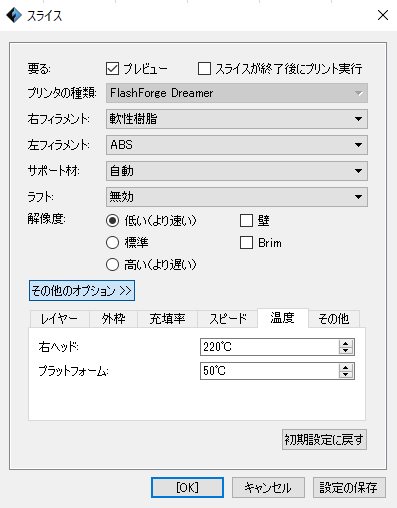This screenshot has width=397, height=508.
Task: Decrease 右ヘッド temperature with down arrow
Action: [346, 351]
